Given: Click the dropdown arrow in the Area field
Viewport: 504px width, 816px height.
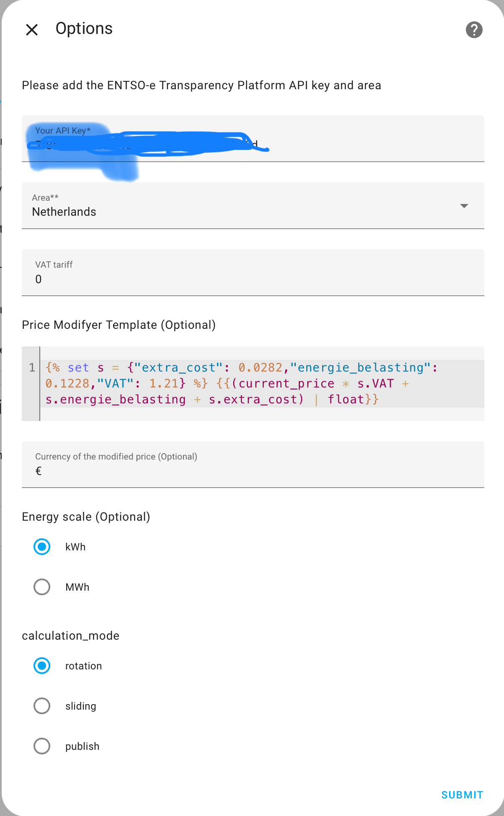Looking at the screenshot, I should click(x=464, y=206).
